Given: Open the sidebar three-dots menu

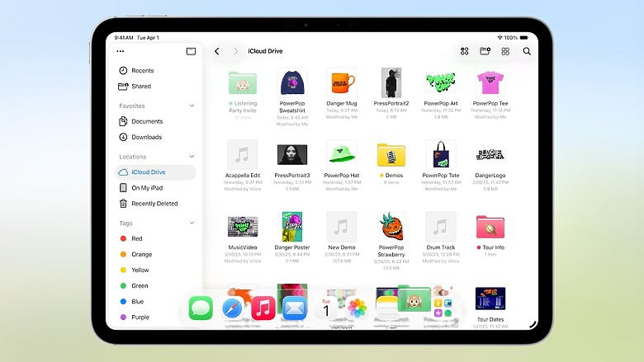Looking at the screenshot, I should click(121, 51).
